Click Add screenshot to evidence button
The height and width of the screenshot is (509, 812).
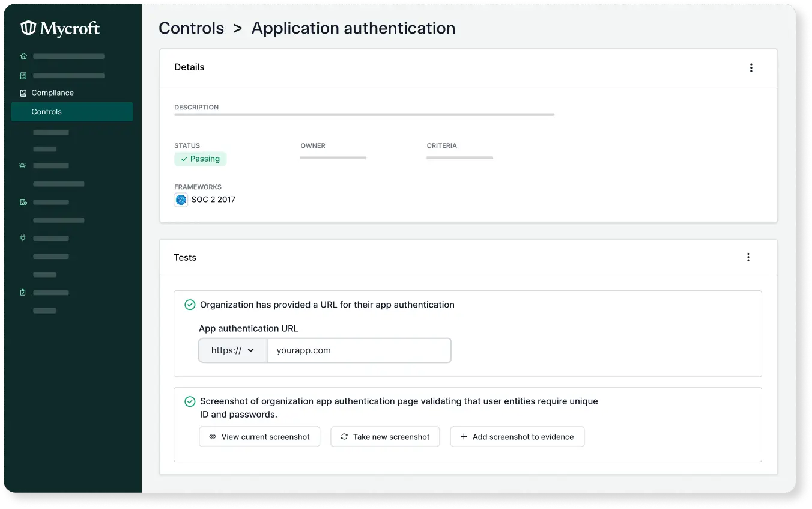click(x=517, y=437)
